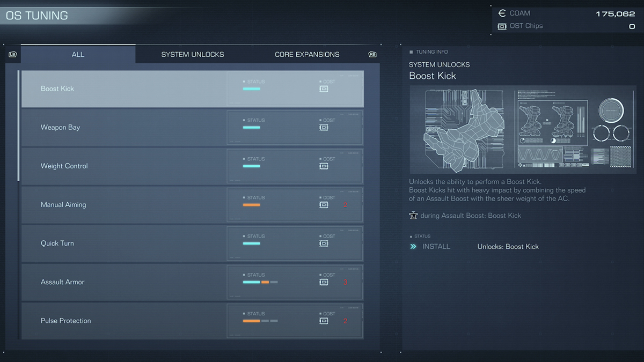644x362 pixels.
Task: Open the CORE EXPANSIONS tab
Action: pos(307,54)
